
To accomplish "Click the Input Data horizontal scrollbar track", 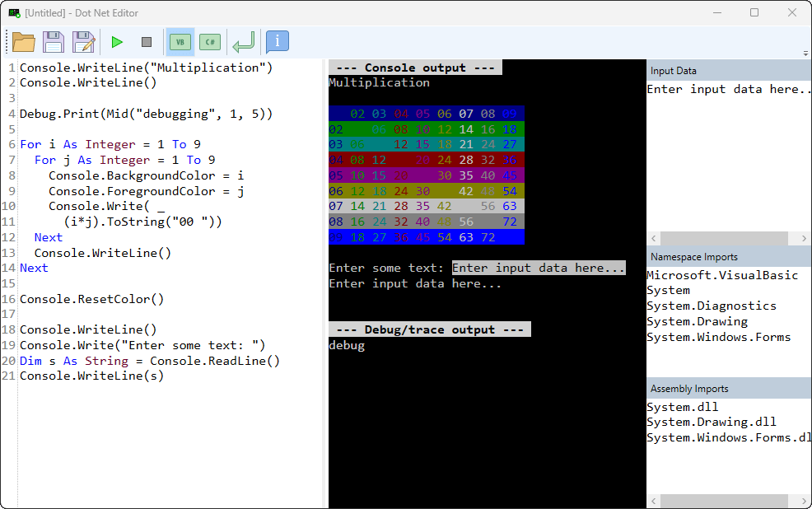I will [724, 238].
